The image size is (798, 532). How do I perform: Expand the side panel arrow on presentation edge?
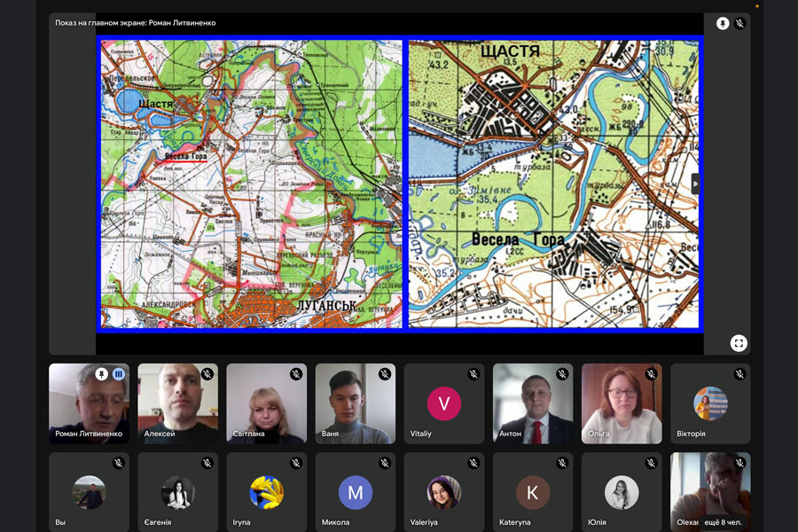click(x=695, y=184)
